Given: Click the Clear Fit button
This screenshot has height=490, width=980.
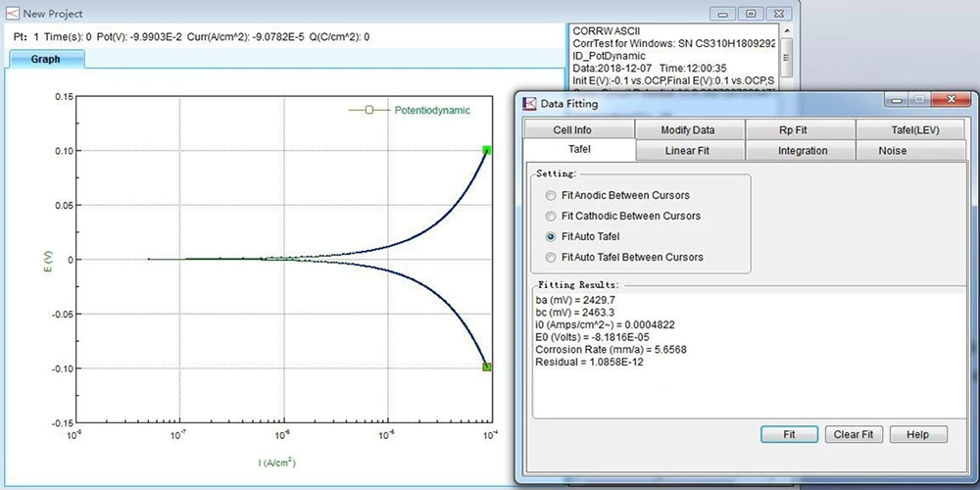Looking at the screenshot, I should coord(854,434).
